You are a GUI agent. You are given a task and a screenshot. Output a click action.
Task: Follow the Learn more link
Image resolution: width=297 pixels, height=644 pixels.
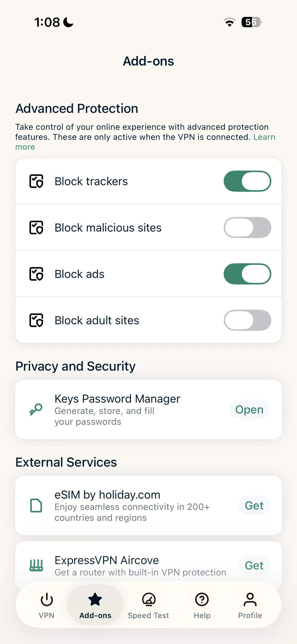[264, 137]
